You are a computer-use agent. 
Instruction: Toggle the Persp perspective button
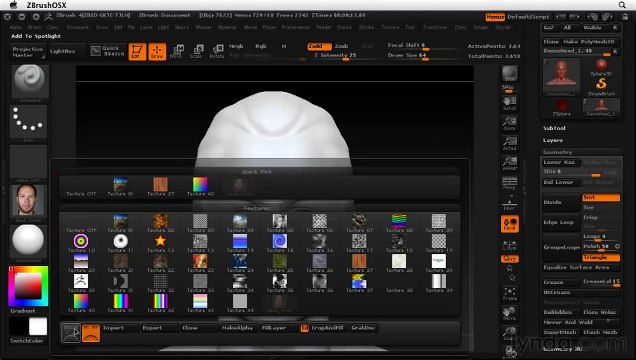pos(509,183)
